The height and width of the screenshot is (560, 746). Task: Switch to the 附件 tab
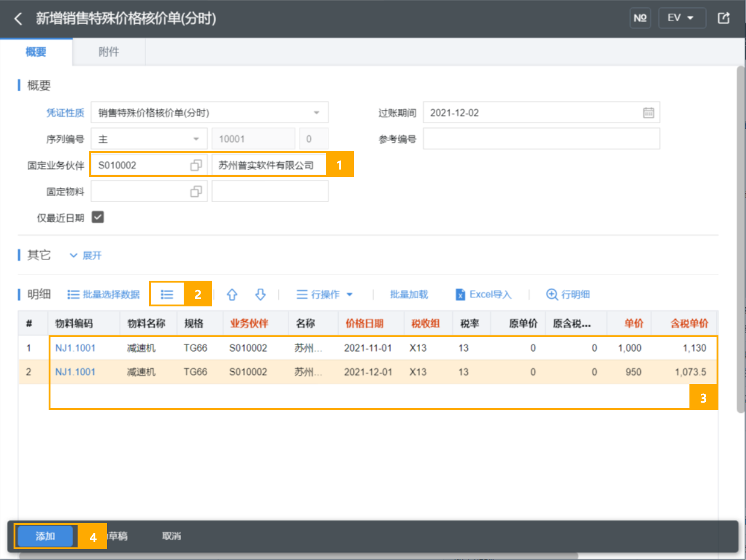108,52
